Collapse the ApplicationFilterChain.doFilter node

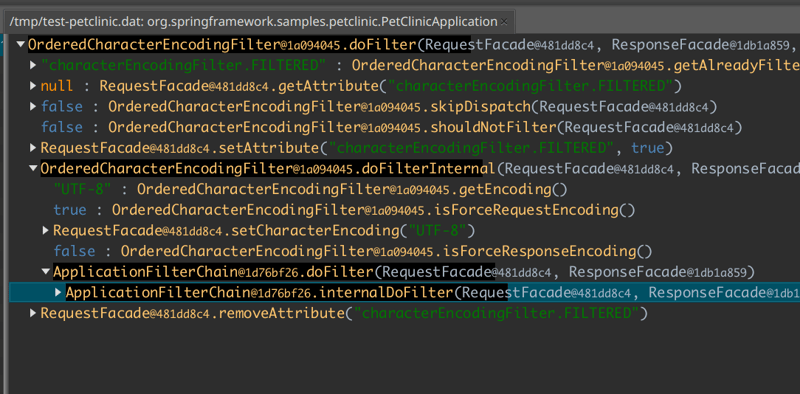[x=46, y=272]
